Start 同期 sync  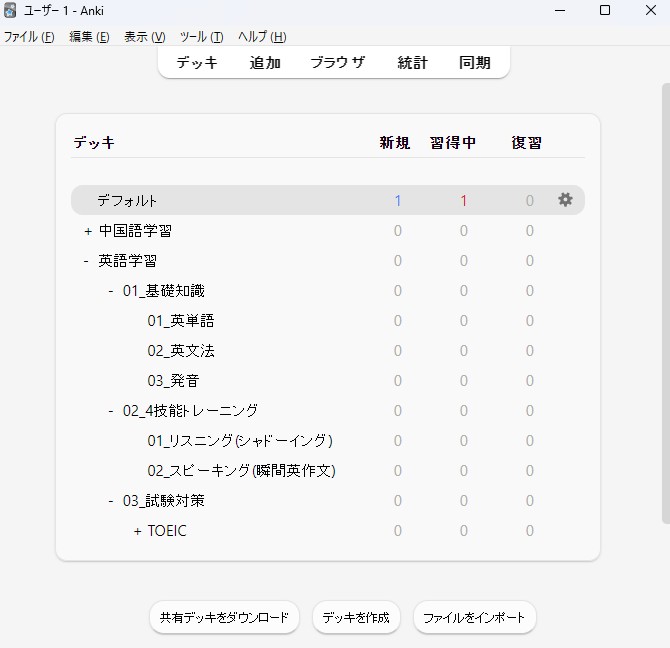pos(475,63)
